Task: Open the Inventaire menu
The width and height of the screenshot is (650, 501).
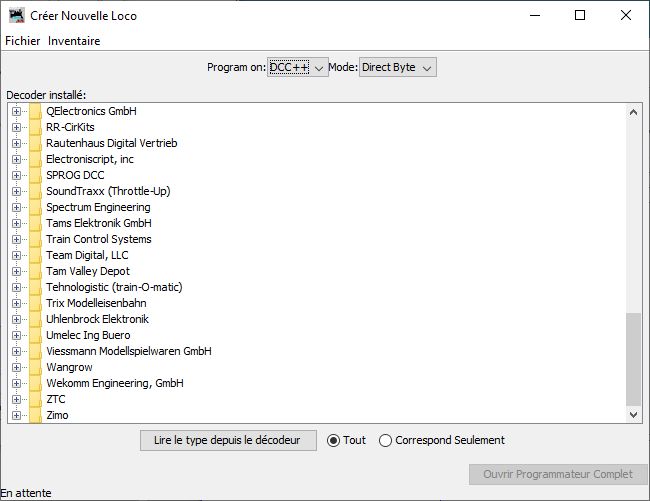Action: 74,41
